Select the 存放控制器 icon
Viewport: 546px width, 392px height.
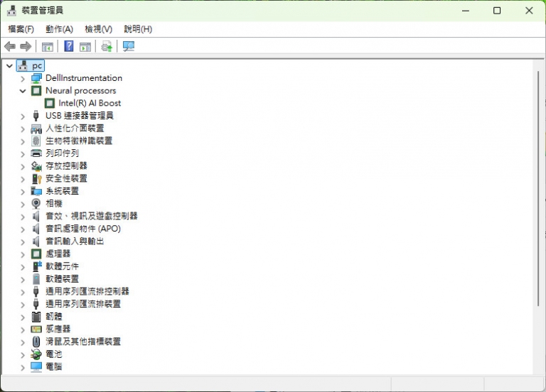click(36, 166)
